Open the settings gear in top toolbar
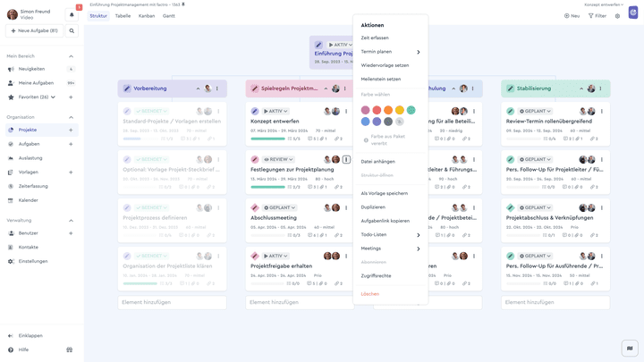This screenshot has width=644, height=362. 617,16
